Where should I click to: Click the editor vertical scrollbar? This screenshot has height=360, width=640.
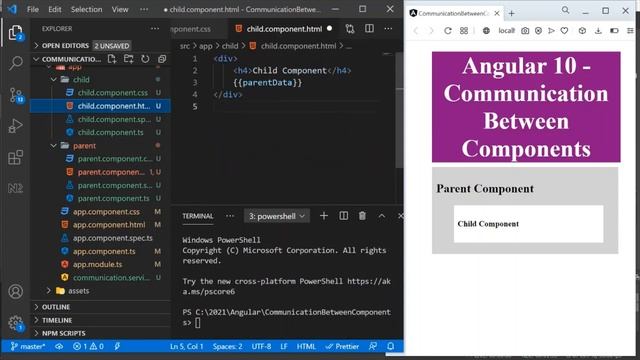400,110
